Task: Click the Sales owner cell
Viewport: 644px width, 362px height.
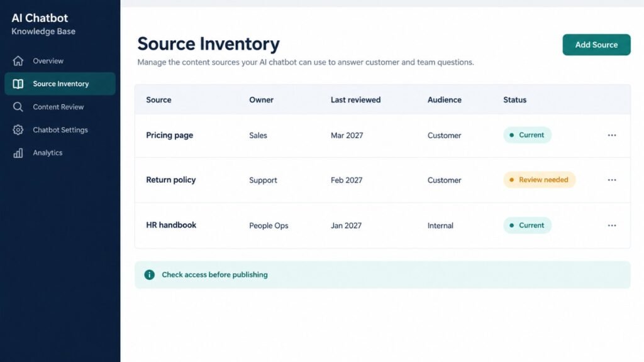Action: tap(258, 136)
